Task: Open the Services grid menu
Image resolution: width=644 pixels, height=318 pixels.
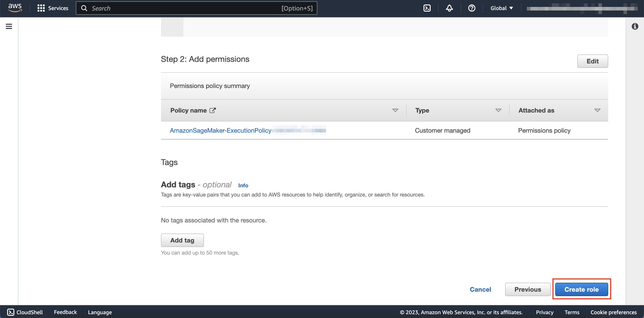Action: tap(41, 8)
